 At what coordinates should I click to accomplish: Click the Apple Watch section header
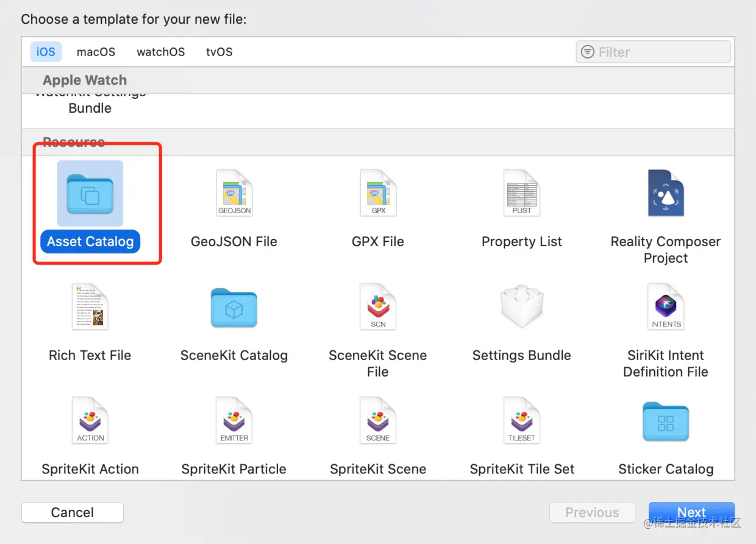378,80
